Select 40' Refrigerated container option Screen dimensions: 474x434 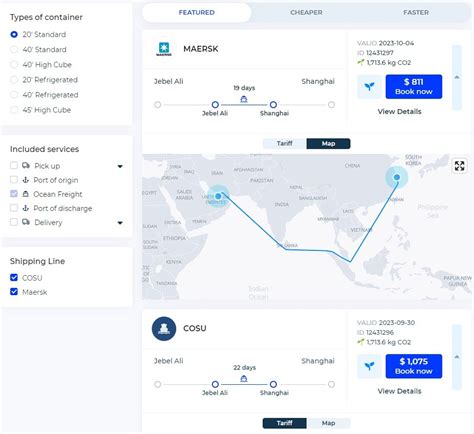(x=14, y=95)
